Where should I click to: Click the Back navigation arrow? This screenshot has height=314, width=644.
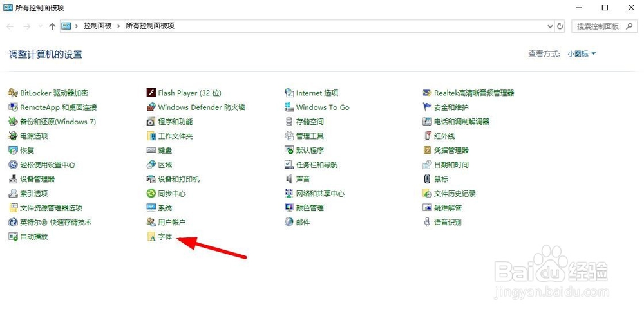pos(10,26)
